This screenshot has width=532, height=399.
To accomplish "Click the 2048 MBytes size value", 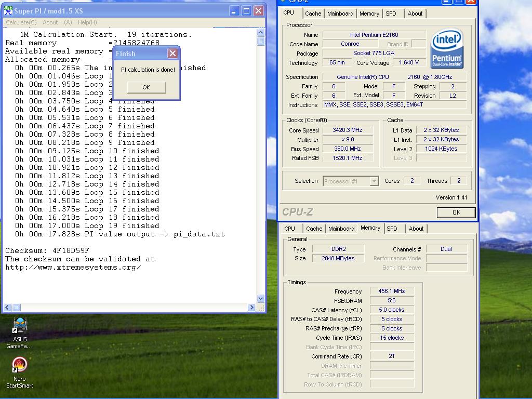I will [x=338, y=258].
